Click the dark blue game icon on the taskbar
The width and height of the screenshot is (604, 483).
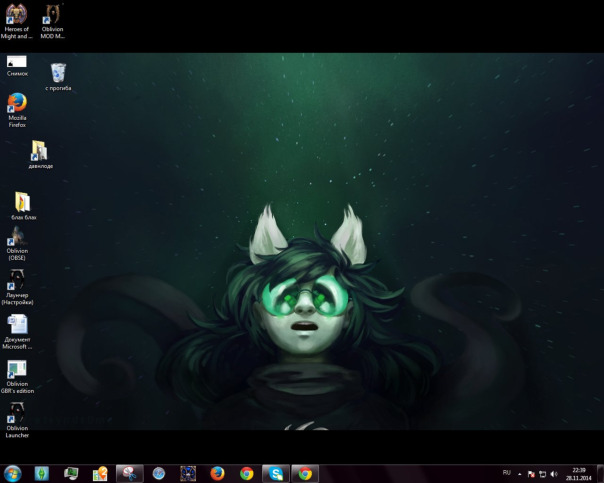pos(188,473)
